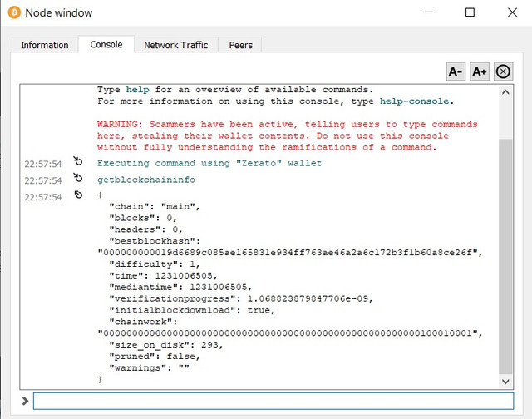Image resolution: width=532 pixels, height=419 pixels.
Task: Click the command icon beside getblockchaininfo
Action: coord(78,177)
